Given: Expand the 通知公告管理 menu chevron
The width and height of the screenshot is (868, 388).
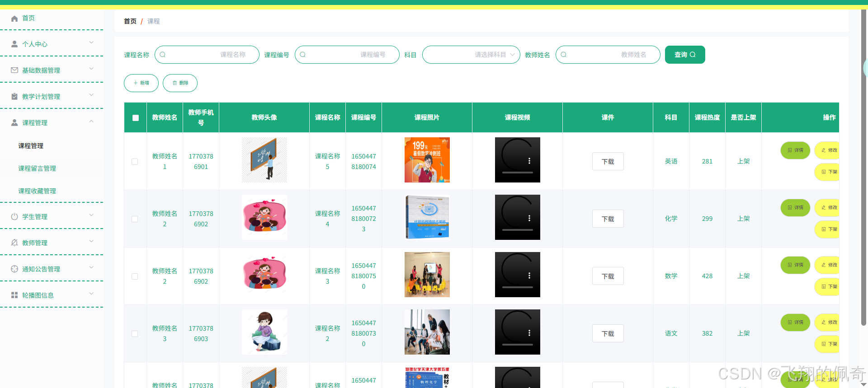Looking at the screenshot, I should click(91, 267).
